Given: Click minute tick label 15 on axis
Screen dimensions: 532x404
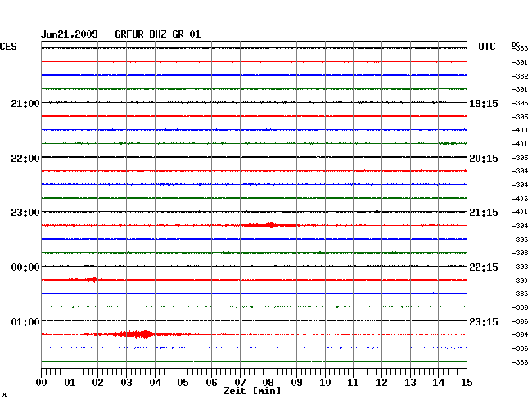Looking at the screenshot, I should coord(467,382).
